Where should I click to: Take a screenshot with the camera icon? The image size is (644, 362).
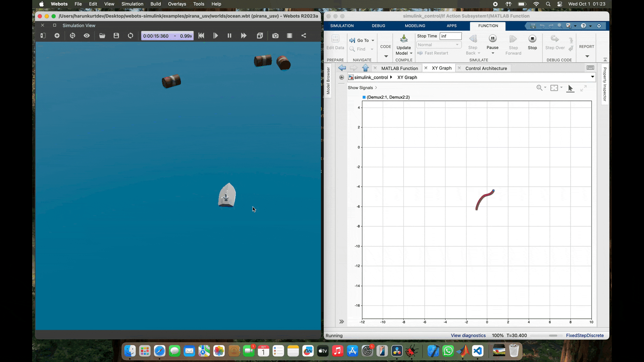tap(275, 36)
